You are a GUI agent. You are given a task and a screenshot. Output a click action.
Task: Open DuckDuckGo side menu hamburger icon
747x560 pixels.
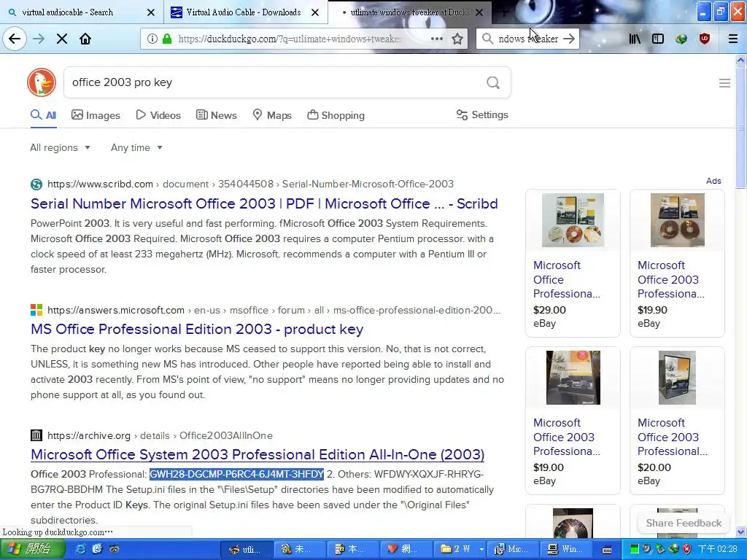(x=724, y=83)
